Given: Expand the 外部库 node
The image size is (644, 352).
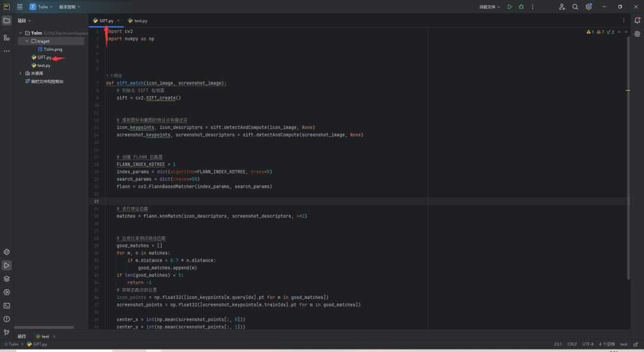Looking at the screenshot, I should (20, 73).
